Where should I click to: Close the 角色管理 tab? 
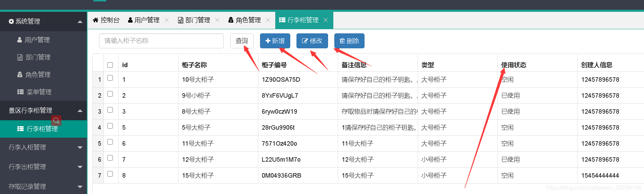pos(268,20)
